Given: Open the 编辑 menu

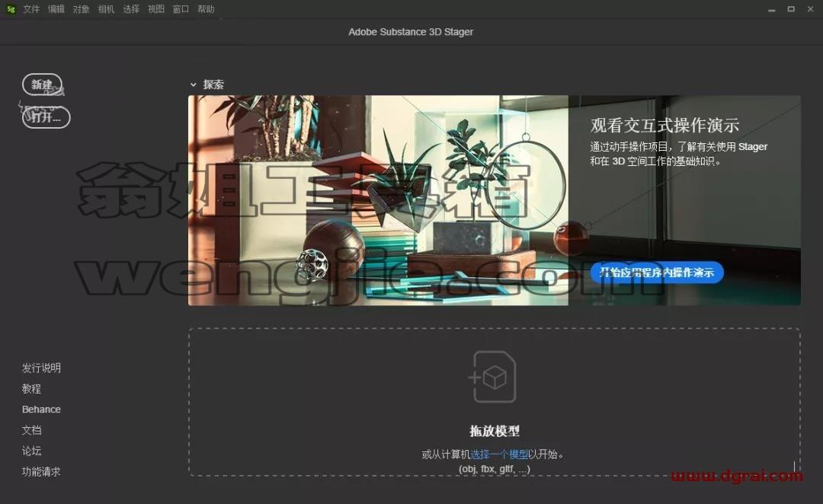Looking at the screenshot, I should tap(56, 9).
